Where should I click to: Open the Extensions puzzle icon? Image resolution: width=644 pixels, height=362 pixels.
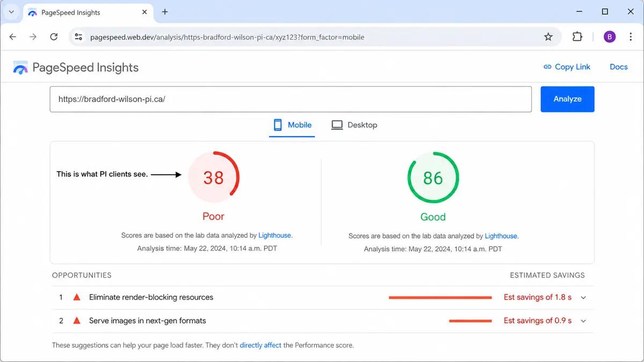(x=577, y=37)
